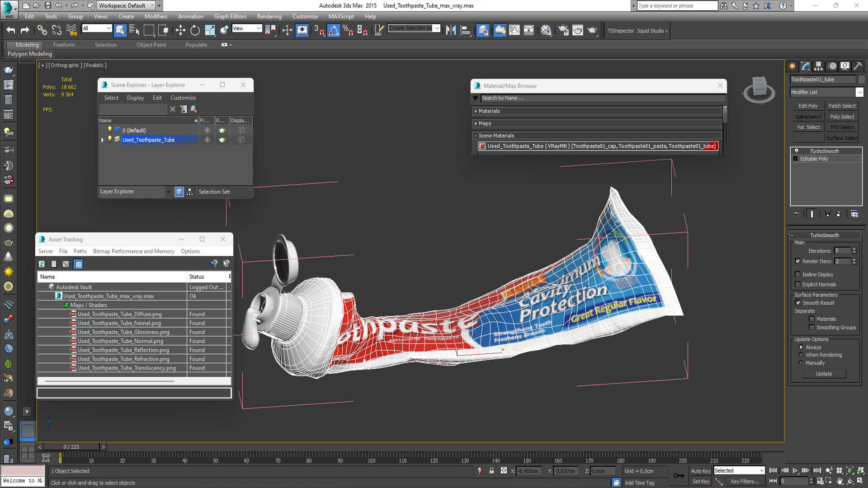Expand the Used_Toothpaste_Tube layer arrow
This screenshot has width=868, height=488.
point(103,140)
